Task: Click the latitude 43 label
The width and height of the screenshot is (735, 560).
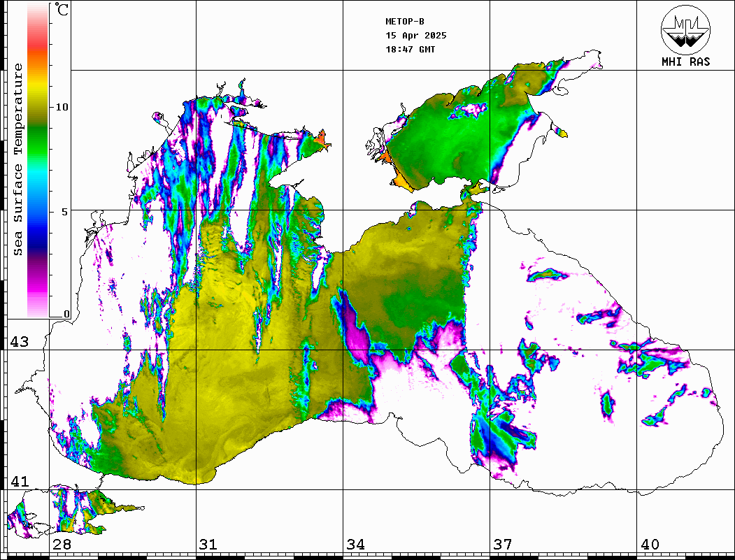Action: tap(19, 342)
